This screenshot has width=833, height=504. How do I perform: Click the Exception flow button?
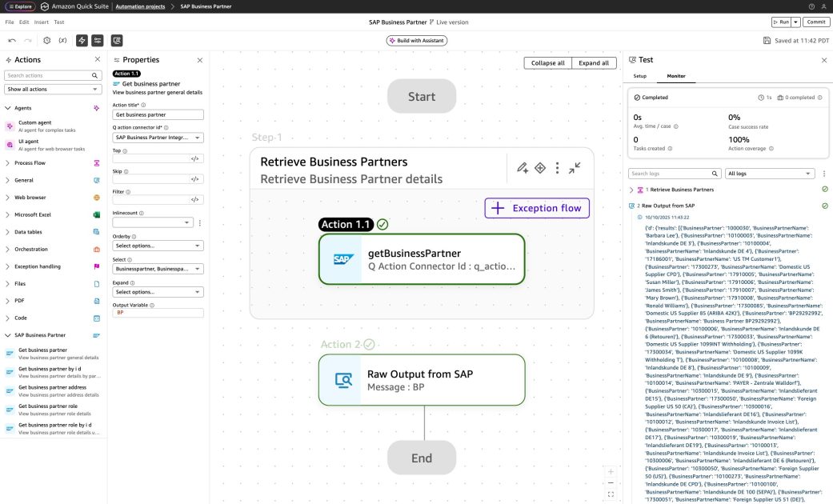(536, 207)
